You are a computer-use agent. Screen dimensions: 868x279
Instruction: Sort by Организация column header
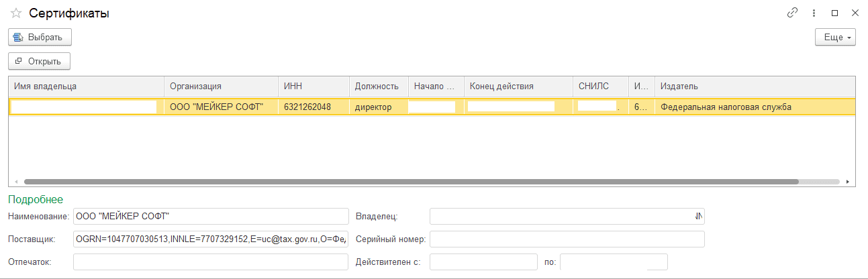tap(221, 87)
